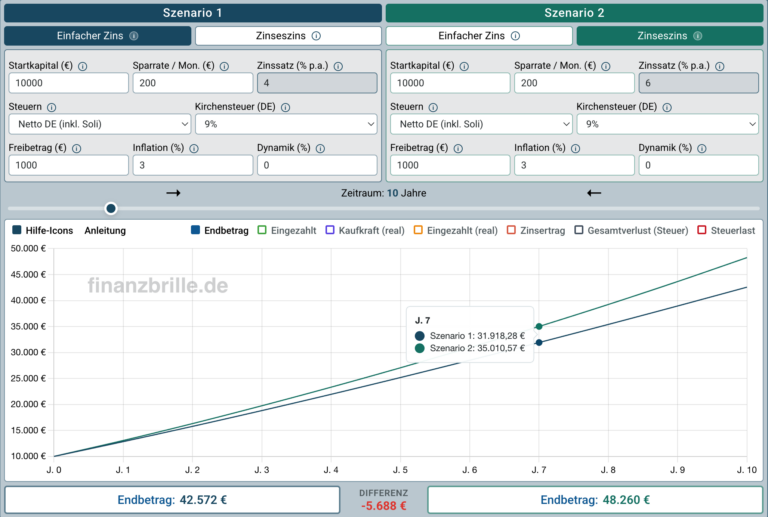The height and width of the screenshot is (517, 768).
Task: Click info icon beside Scenario 1 Zinssatz
Action: point(338,66)
